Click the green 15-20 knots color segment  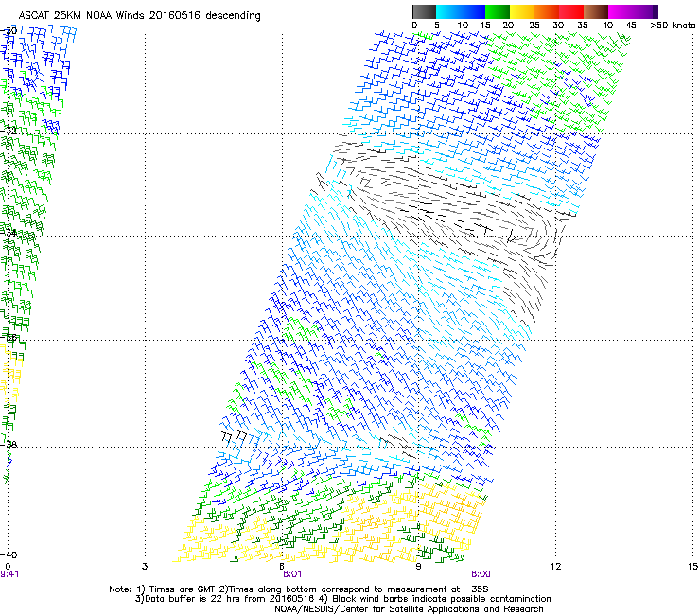(x=498, y=11)
